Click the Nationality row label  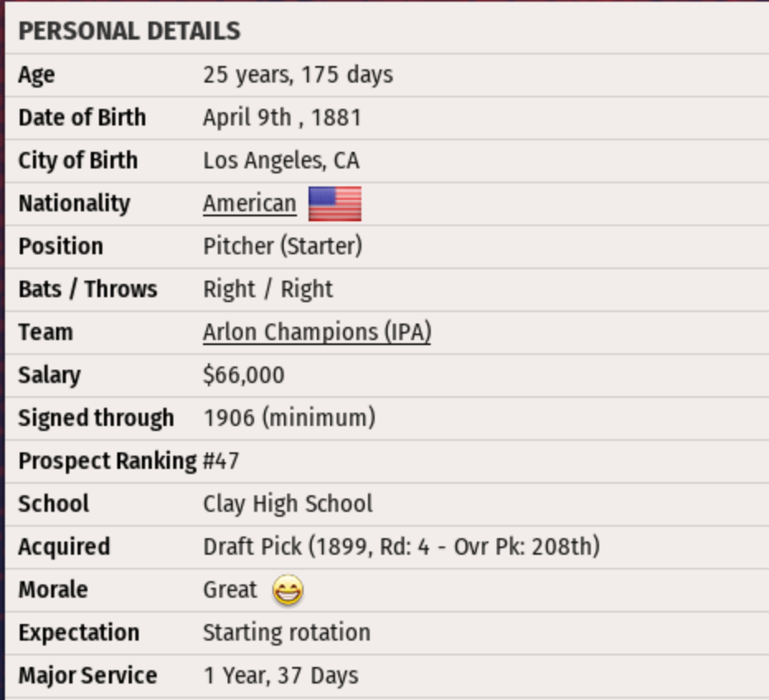[74, 203]
